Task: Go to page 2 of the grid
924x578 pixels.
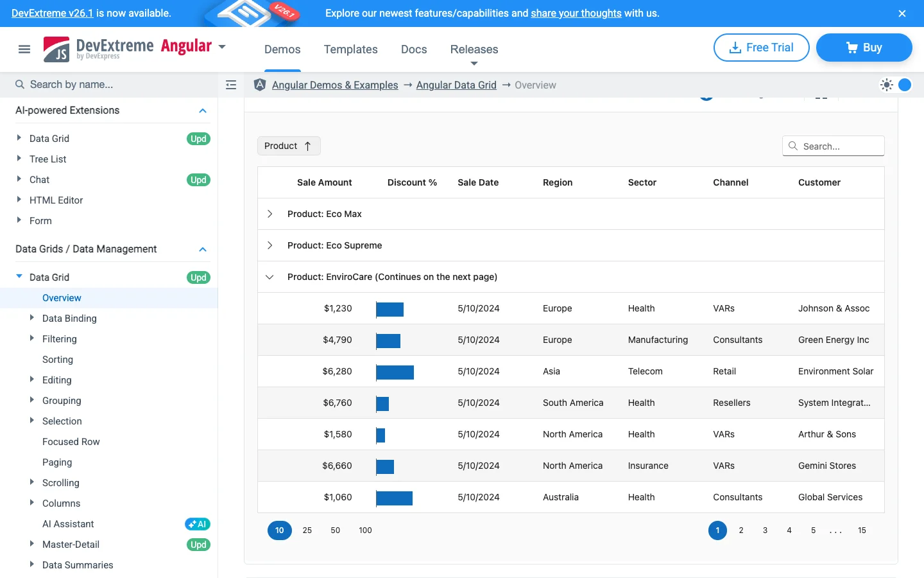Action: click(741, 530)
